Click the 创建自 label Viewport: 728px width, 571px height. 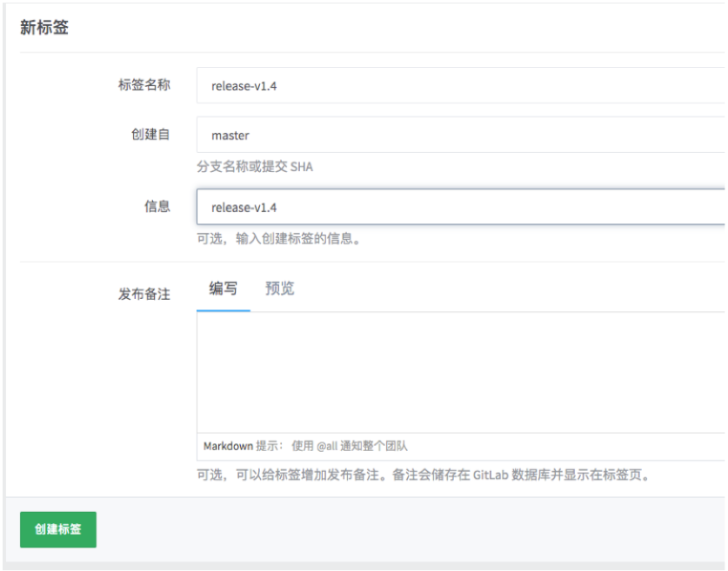(150, 135)
